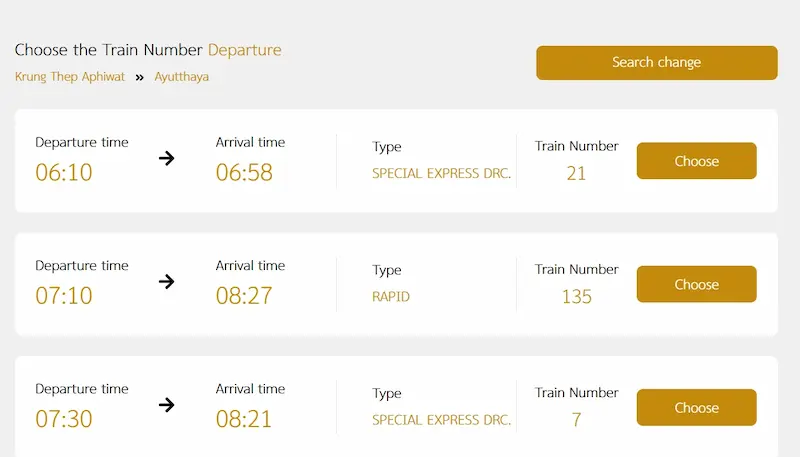
Task: Click SPECIAL EXPRESS DRC. type for train 21
Action: pos(441,174)
